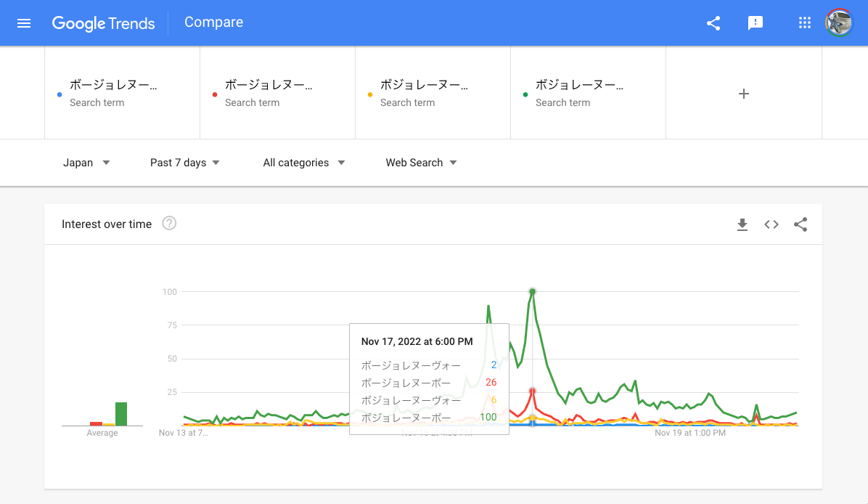
Task: Download the Interest over time CSV
Action: point(742,224)
